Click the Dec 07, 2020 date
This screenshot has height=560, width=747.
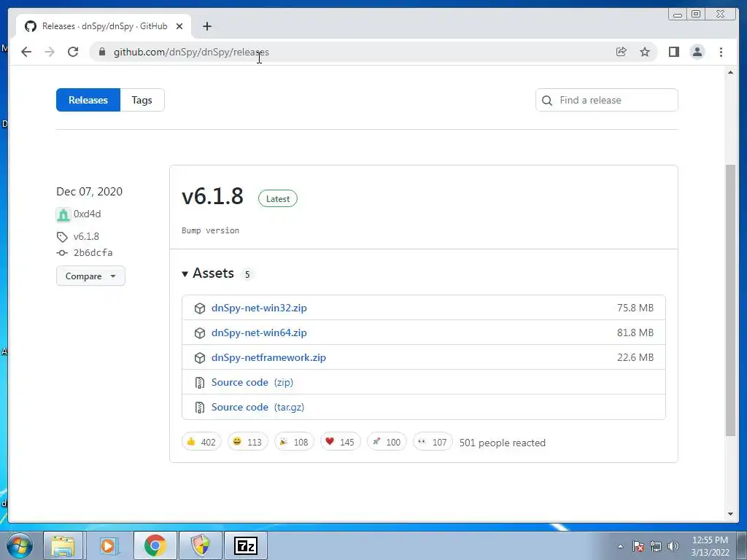89,192
